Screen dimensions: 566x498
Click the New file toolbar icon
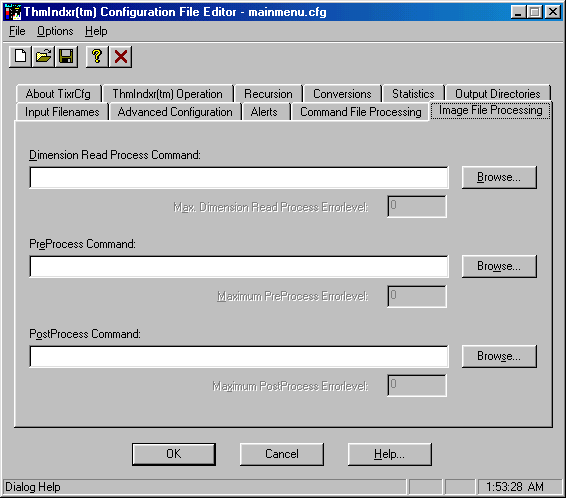(x=20, y=57)
